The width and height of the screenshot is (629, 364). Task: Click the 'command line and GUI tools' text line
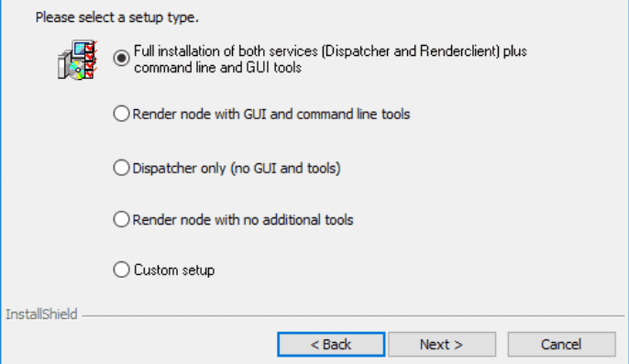tap(217, 68)
